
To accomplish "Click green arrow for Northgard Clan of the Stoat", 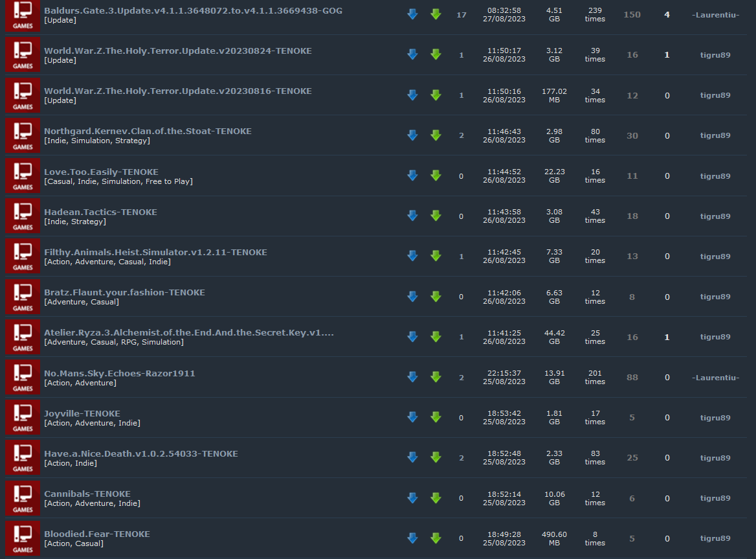I will (x=436, y=135).
